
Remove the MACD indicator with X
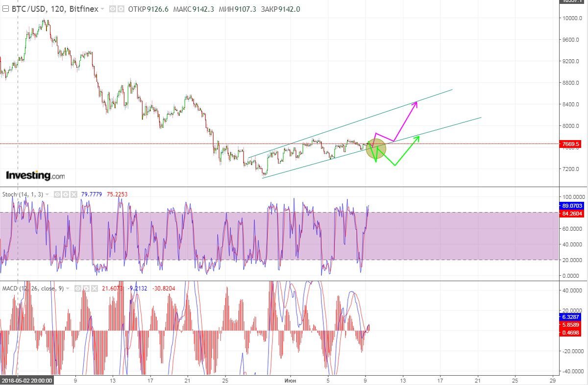[x=94, y=289]
